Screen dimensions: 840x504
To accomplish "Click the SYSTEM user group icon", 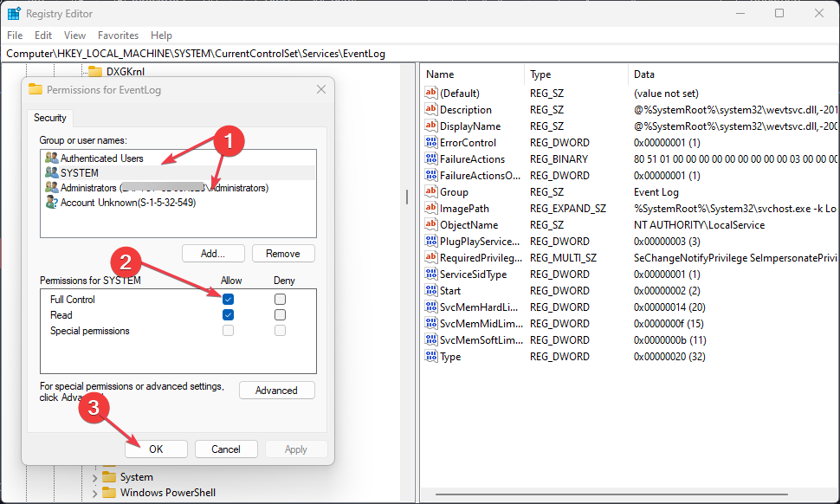I will (51, 172).
